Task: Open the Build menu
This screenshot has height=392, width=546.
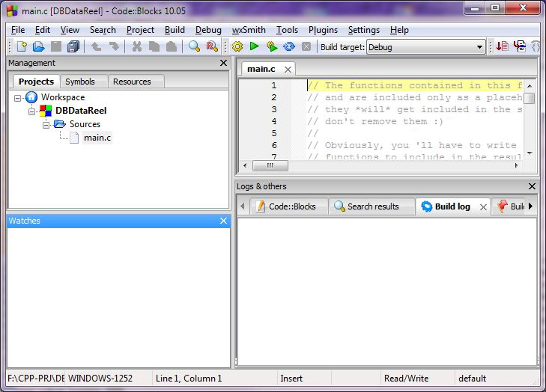Action: click(175, 30)
